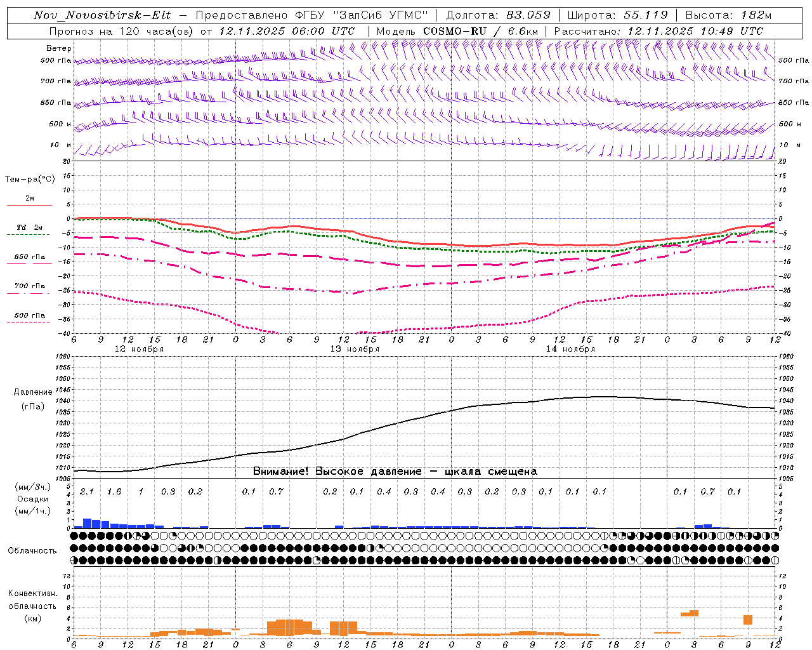
Task: Click the warning "Внимание! Высокое давление - шкала смещена"
Action: [395, 472]
